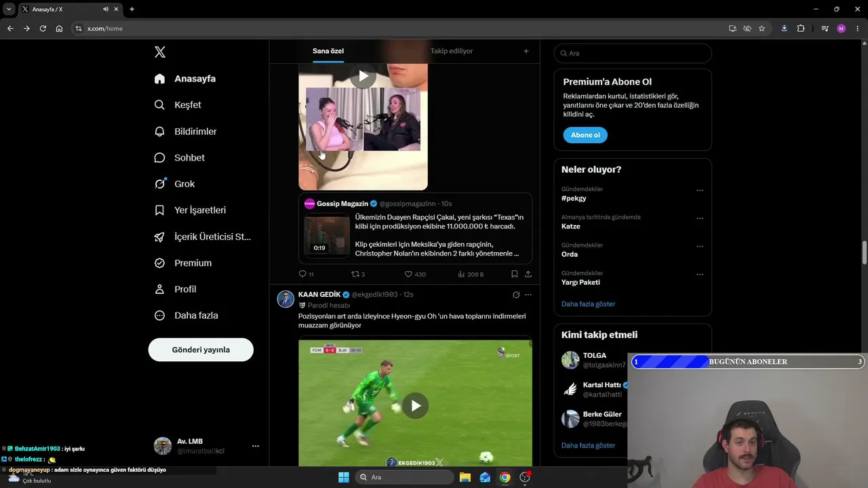Open options for Yargı Paketi trend
Image resolution: width=868 pixels, height=488 pixels.
coord(700,274)
